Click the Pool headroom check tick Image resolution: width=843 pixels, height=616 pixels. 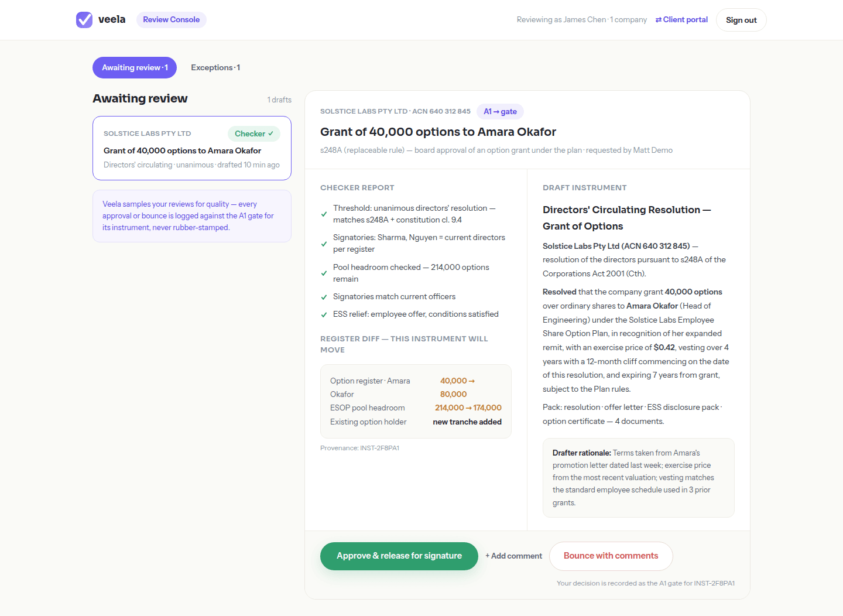tap(324, 273)
